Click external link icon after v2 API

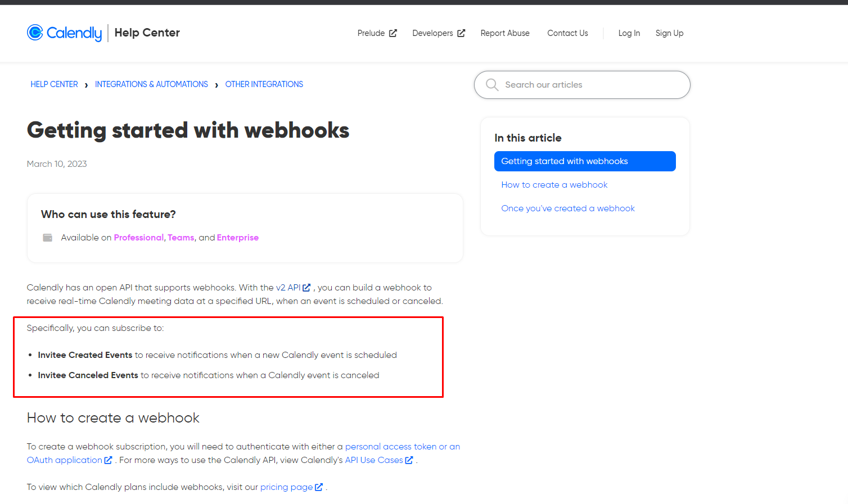click(306, 288)
